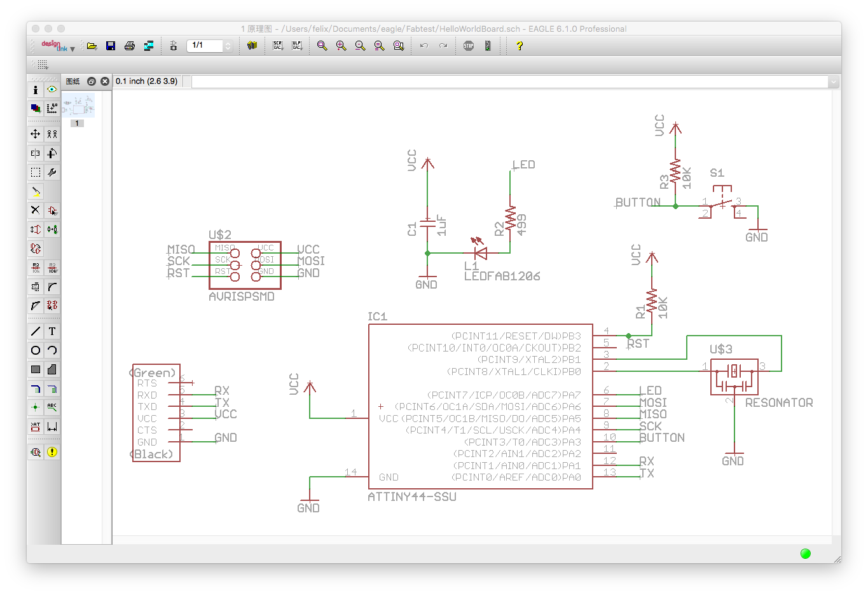Switch to the board editor
Viewport: 868px width, 595px height.
[x=174, y=46]
